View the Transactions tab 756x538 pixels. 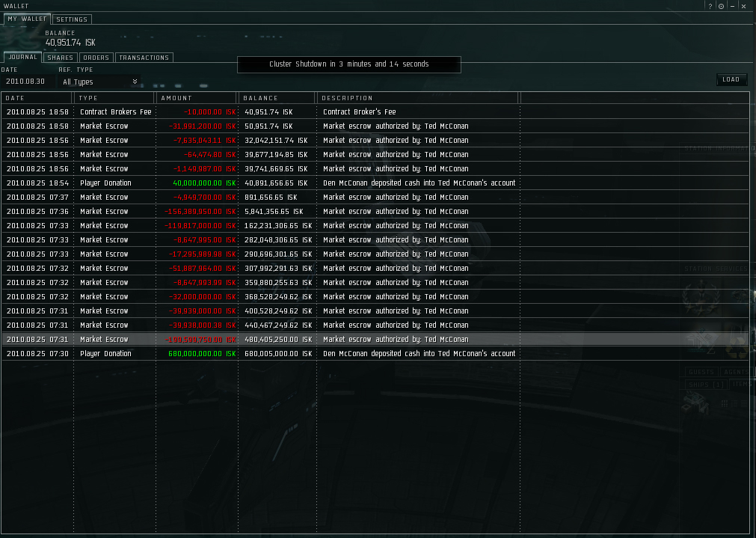click(x=144, y=58)
